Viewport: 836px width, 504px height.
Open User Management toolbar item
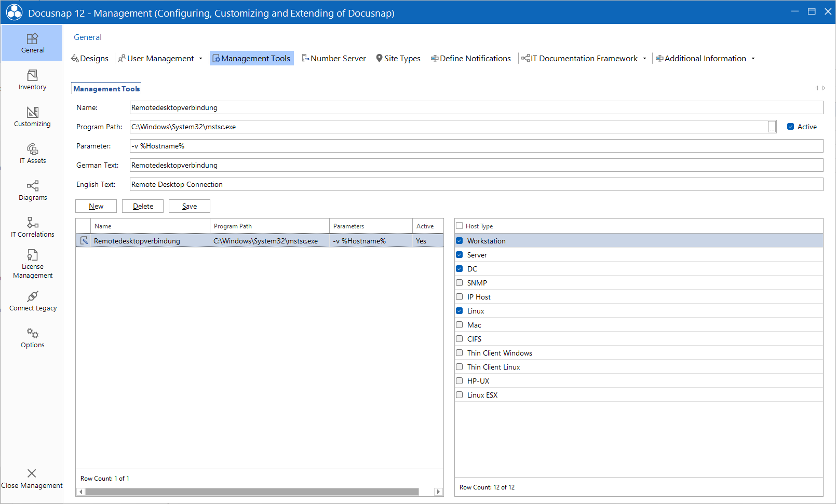[156, 59]
